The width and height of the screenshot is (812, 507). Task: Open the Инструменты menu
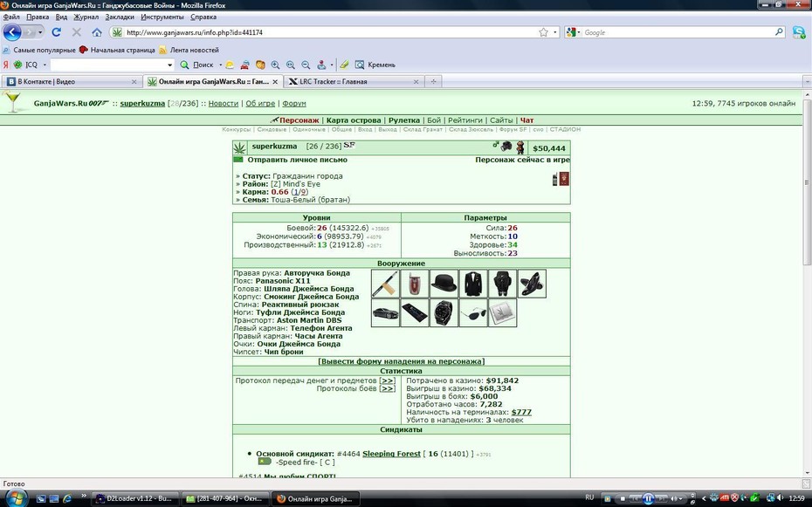click(162, 17)
